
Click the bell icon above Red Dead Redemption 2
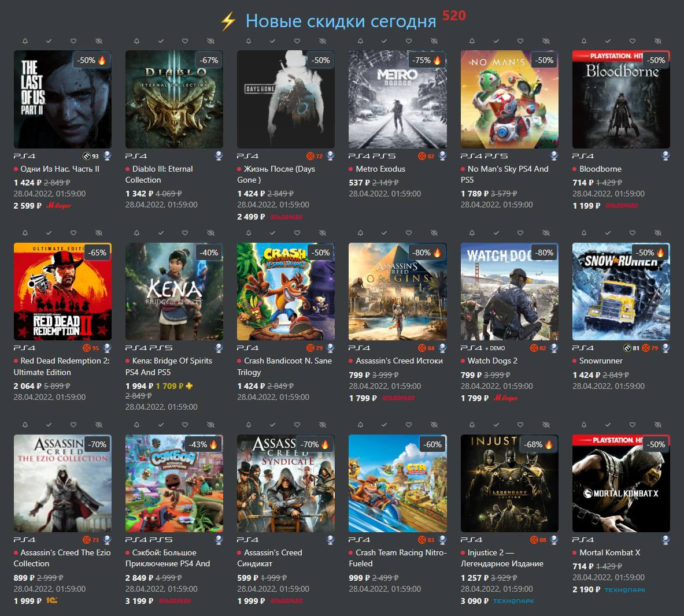[25, 233]
